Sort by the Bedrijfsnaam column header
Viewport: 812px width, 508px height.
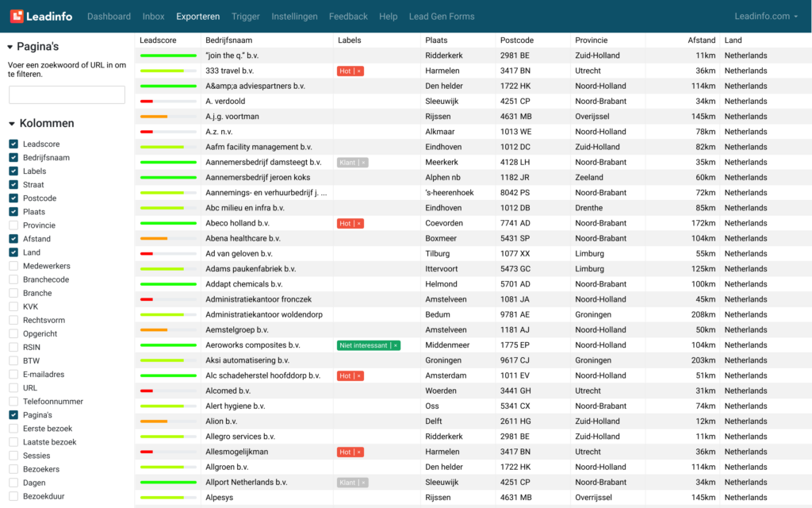(x=229, y=40)
